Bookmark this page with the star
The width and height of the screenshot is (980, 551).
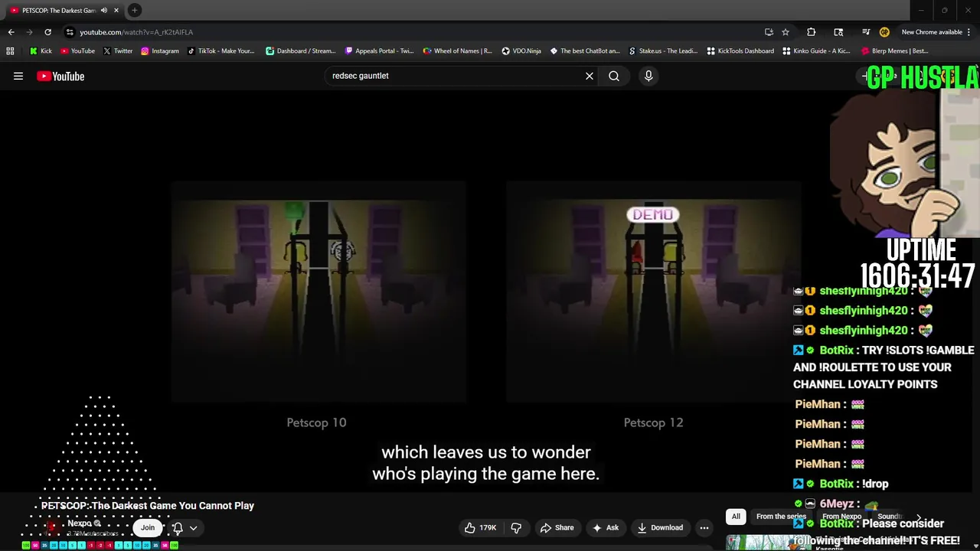pyautogui.click(x=786, y=32)
